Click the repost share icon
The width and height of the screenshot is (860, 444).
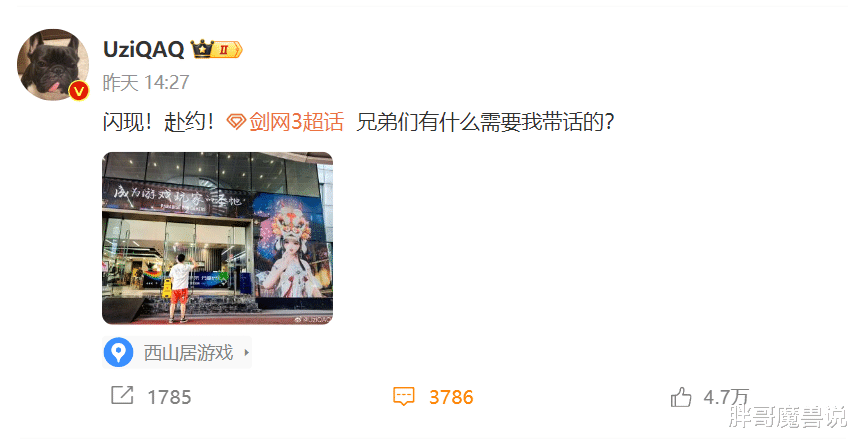click(x=122, y=395)
